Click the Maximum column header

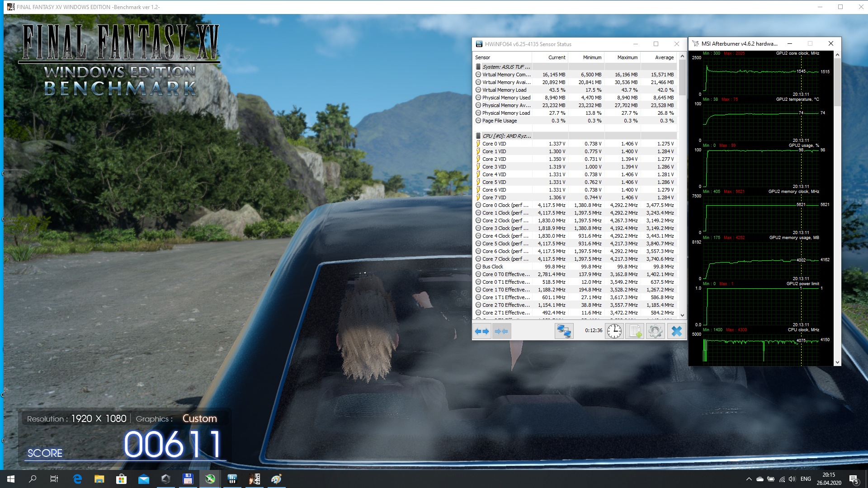[627, 57]
